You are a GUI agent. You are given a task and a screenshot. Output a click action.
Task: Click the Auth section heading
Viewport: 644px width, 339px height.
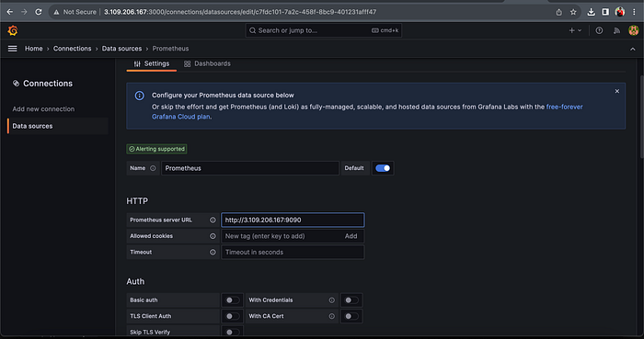[135, 282]
